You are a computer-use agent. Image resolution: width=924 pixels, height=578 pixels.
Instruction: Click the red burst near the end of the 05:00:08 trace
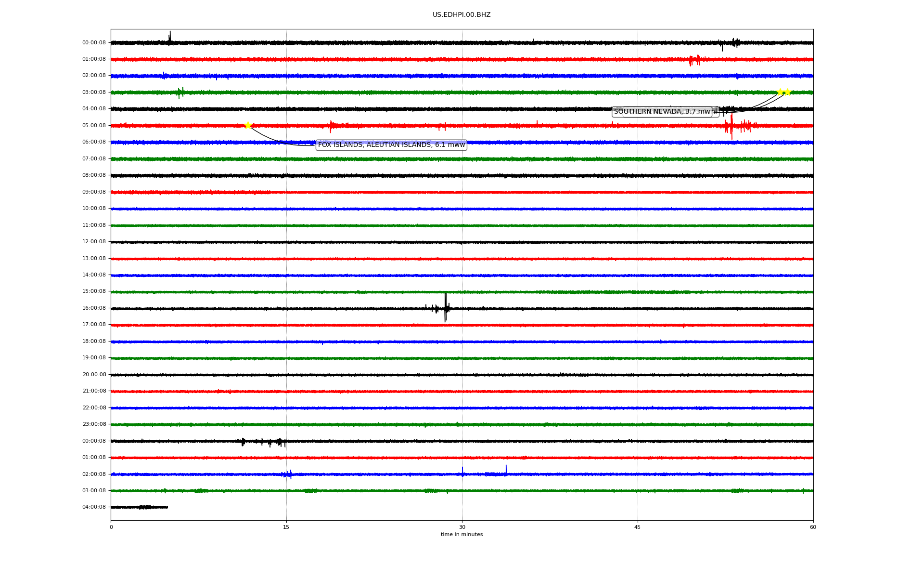click(x=732, y=126)
